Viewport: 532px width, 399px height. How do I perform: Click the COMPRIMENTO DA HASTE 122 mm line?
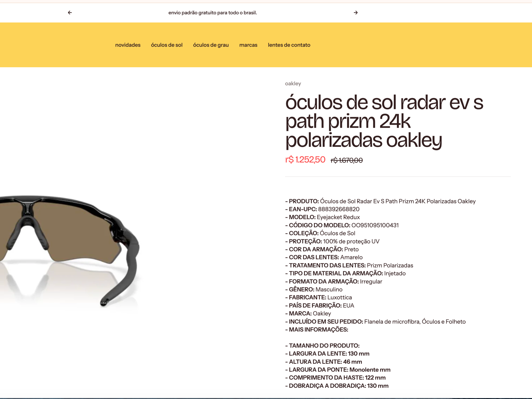point(335,378)
